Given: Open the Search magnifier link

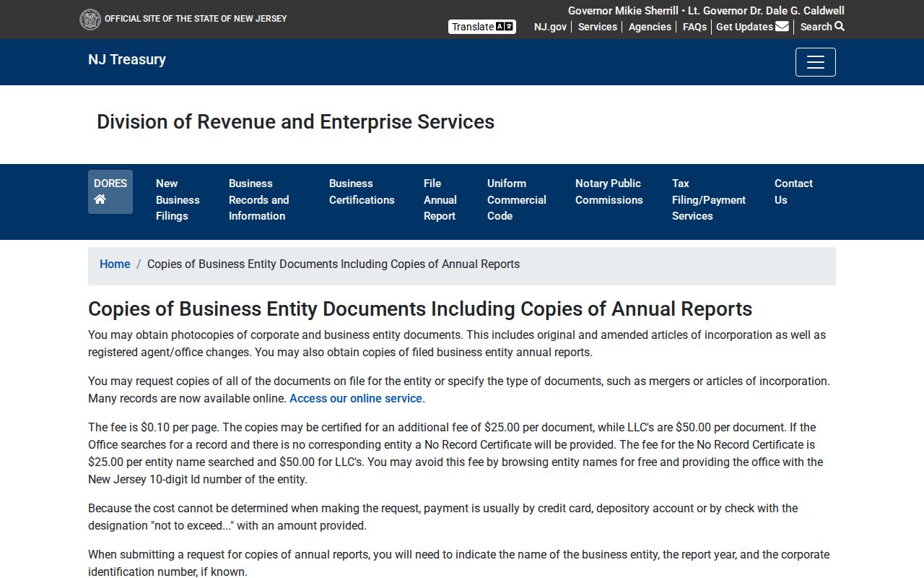Looking at the screenshot, I should click(822, 27).
